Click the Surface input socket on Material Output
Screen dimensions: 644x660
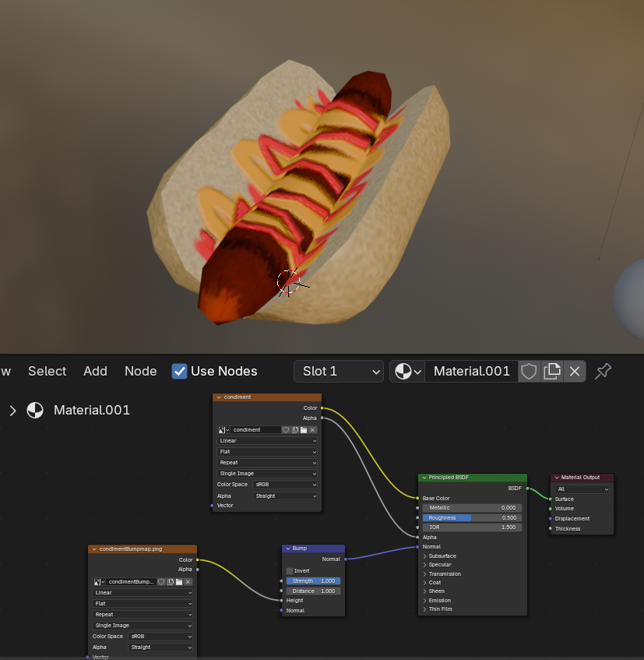(551, 499)
